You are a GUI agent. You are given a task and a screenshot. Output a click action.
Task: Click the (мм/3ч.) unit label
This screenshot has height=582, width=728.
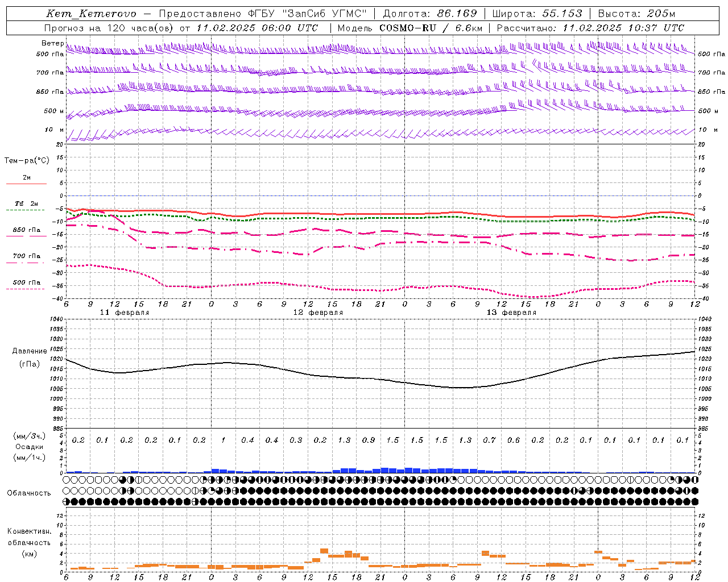28,436
